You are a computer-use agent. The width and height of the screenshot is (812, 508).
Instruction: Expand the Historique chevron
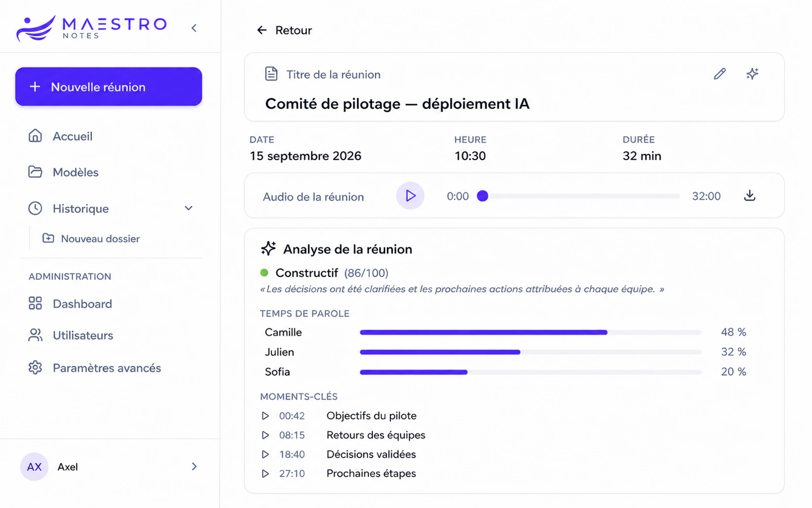tap(189, 208)
